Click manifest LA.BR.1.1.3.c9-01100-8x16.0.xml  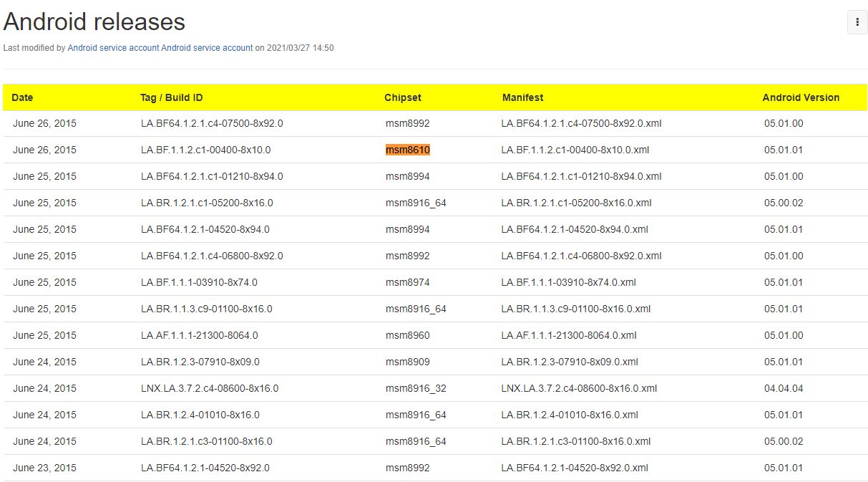pos(576,309)
